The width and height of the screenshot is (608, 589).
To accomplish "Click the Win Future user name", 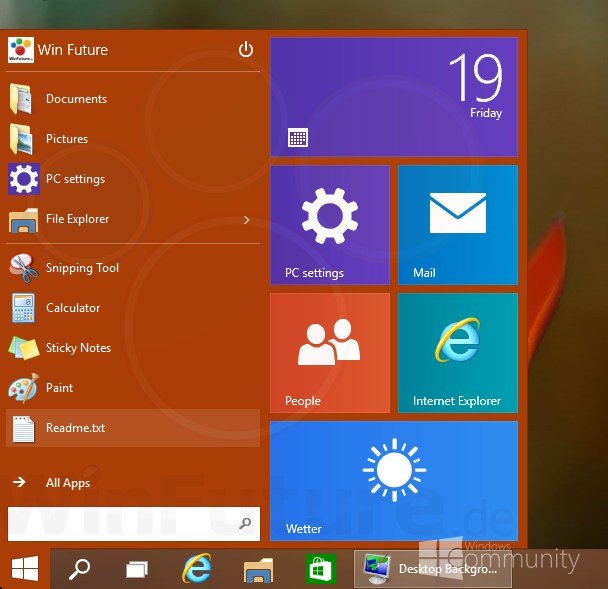I will 73,50.
